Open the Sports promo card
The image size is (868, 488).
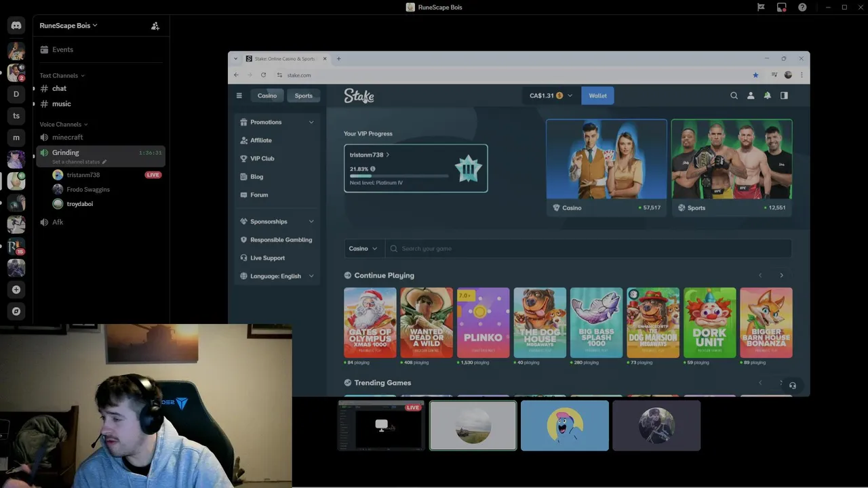coord(731,167)
